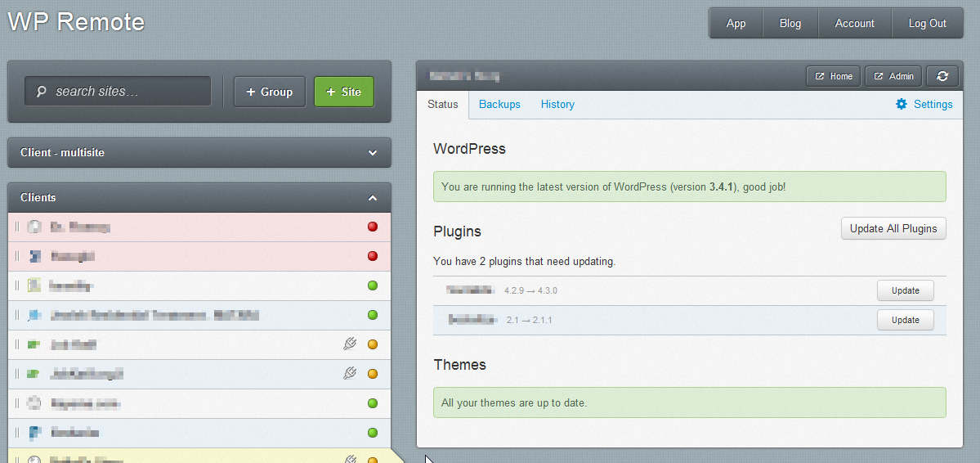The image size is (980, 463).
Task: Open Account from top navigation
Action: coord(854,24)
